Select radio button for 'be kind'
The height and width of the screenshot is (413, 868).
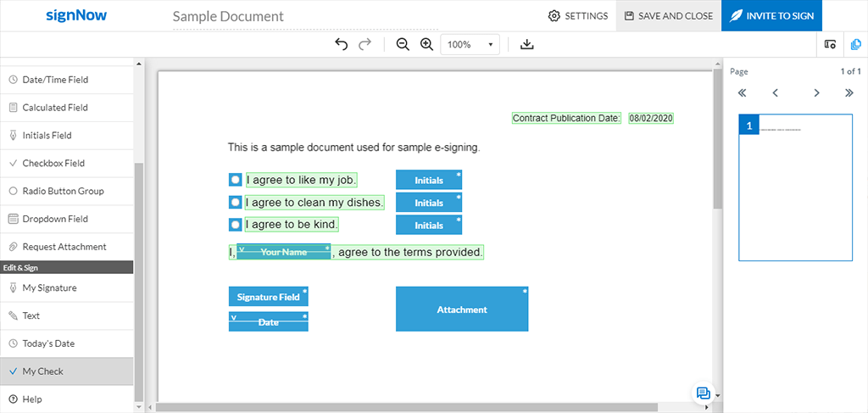coord(236,225)
